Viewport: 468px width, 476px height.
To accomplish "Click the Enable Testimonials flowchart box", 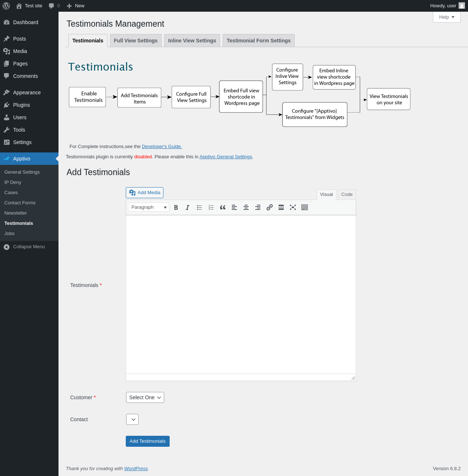I will click(87, 97).
